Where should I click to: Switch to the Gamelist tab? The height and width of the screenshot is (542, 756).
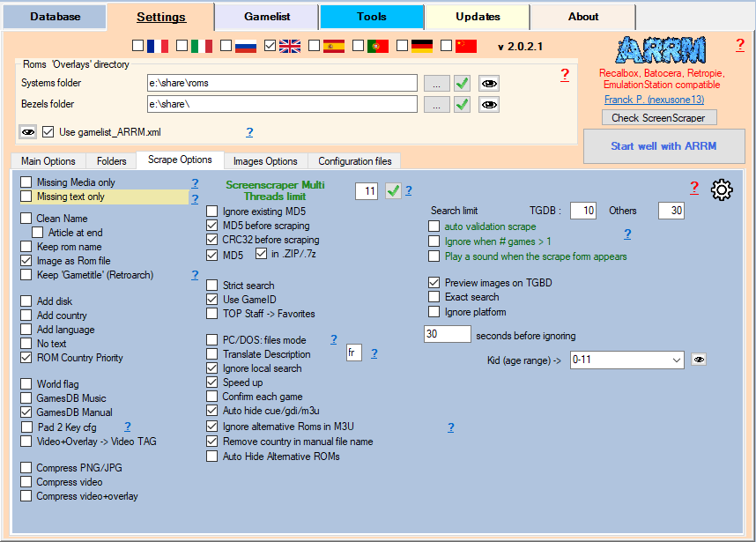click(266, 17)
